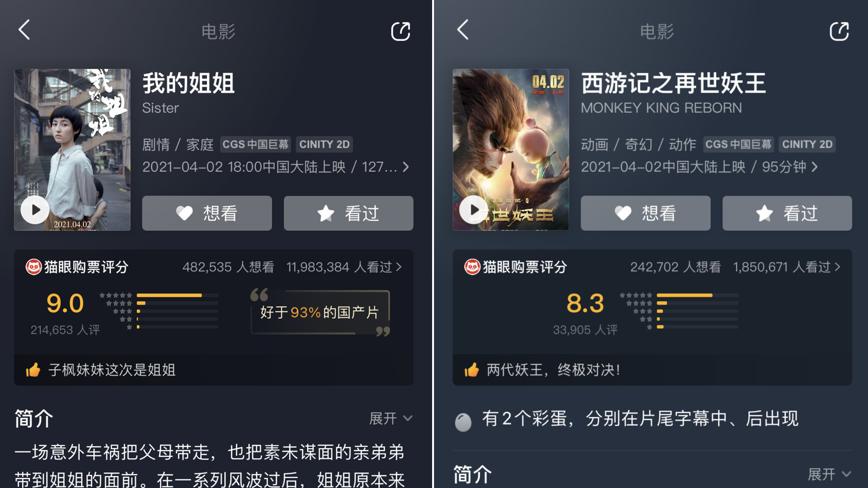View the 11,983,384 人看过 list

point(344,267)
